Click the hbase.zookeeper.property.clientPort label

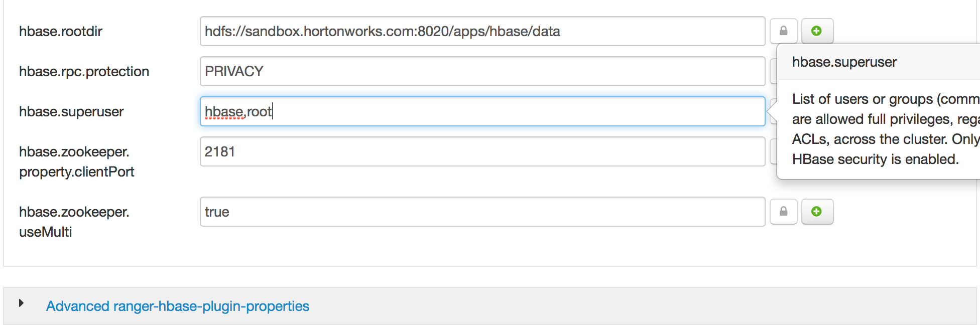click(76, 161)
